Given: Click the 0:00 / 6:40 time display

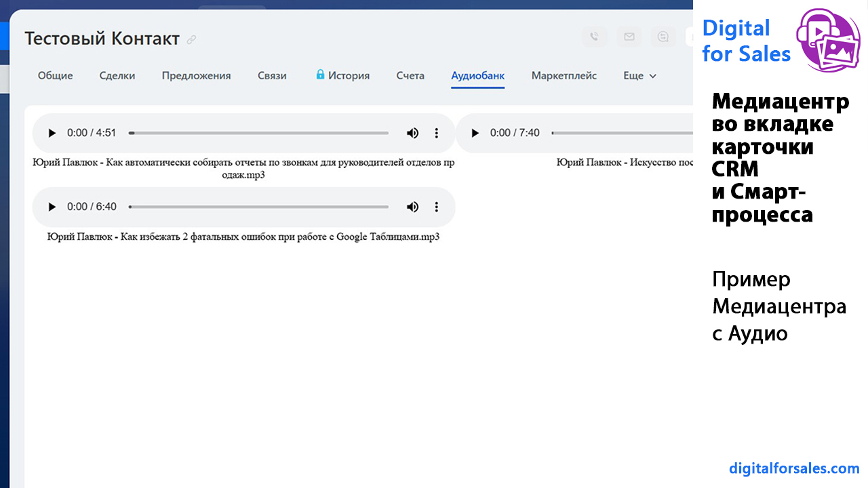Looking at the screenshot, I should [x=92, y=207].
